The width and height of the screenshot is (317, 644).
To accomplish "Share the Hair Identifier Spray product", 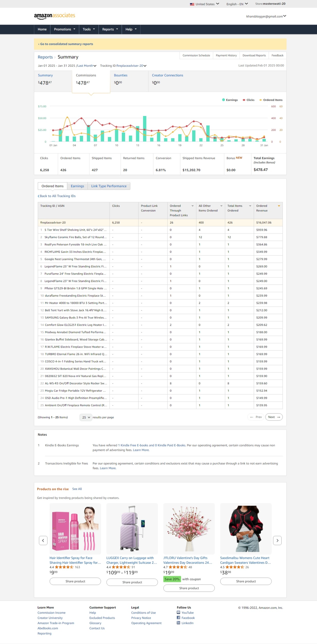I will (75, 581).
